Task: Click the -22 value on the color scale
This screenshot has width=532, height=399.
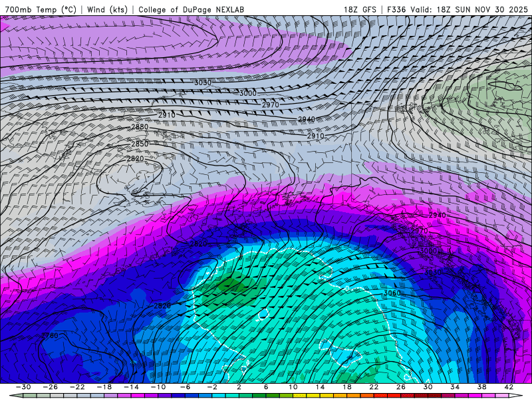Action: pos(77,387)
